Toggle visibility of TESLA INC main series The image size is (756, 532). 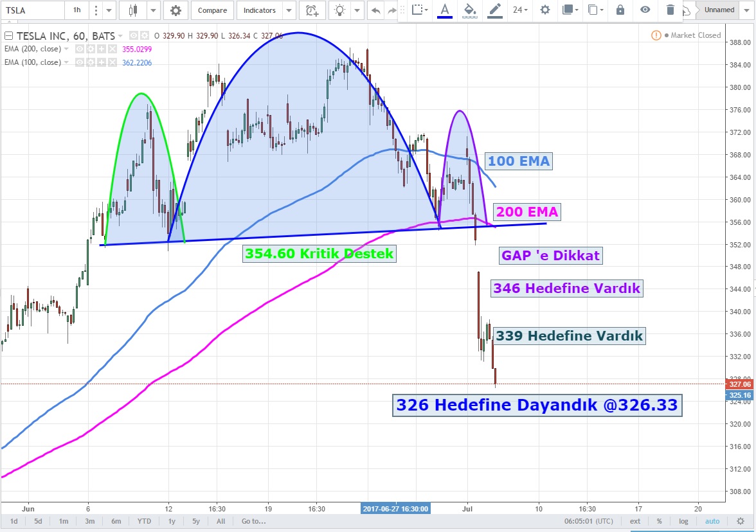[x=134, y=35]
